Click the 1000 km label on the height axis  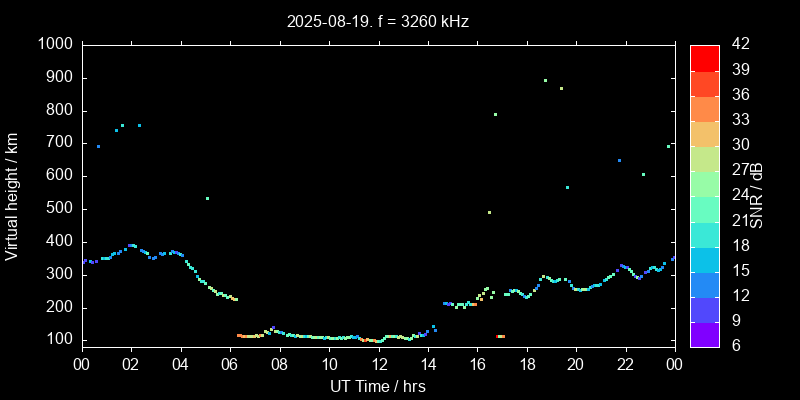(54, 44)
